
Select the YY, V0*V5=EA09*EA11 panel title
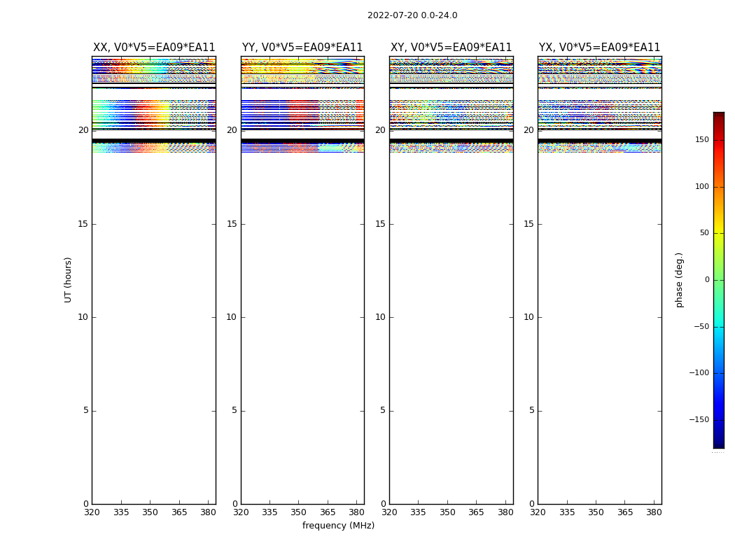coord(302,48)
